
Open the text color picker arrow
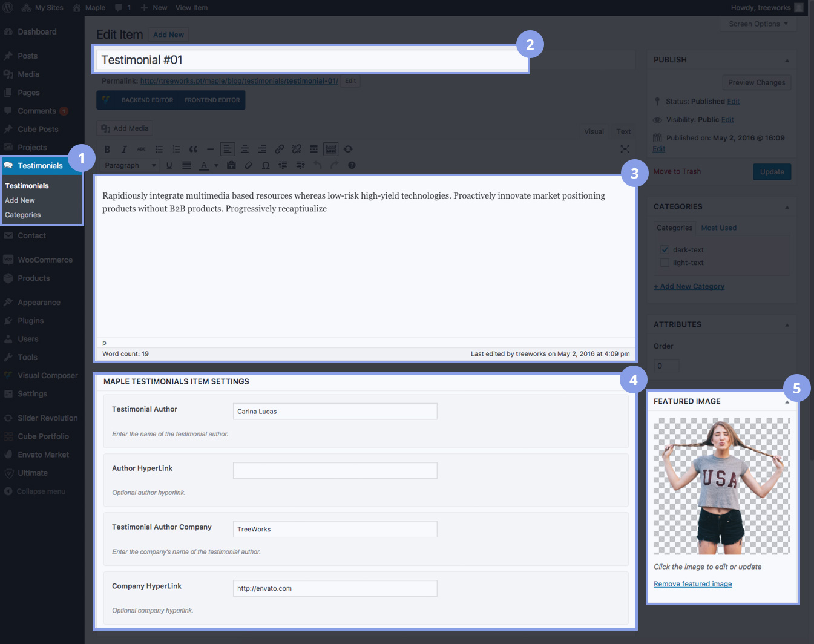tap(216, 165)
